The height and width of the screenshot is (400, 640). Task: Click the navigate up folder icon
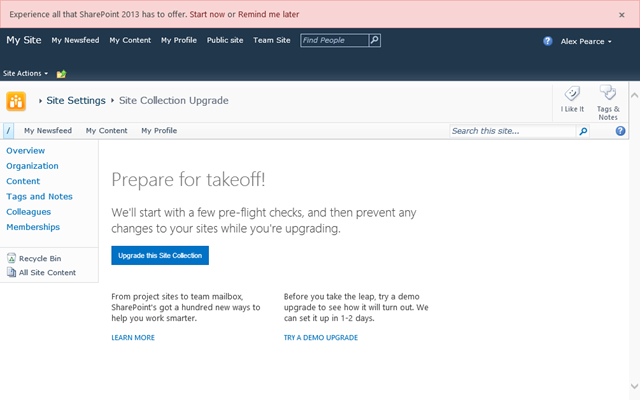coord(62,74)
